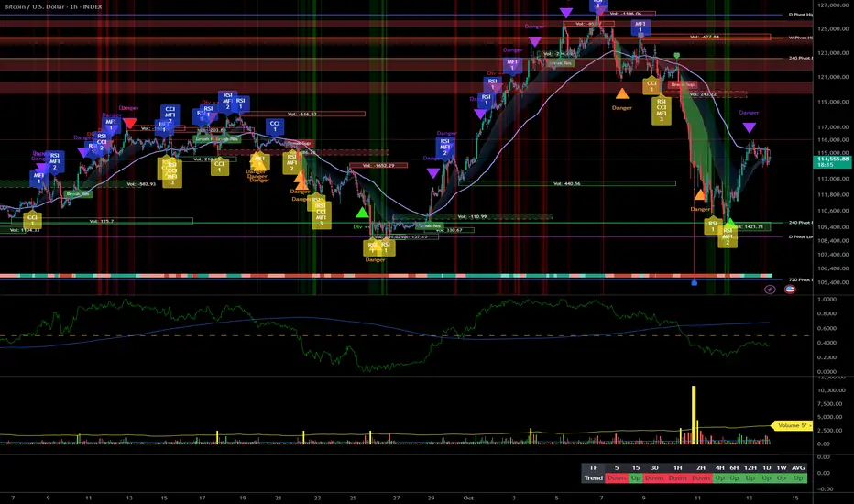This screenshot has width=854, height=504.
Task: Click the 29 date label on the time axis
Action: click(x=431, y=498)
